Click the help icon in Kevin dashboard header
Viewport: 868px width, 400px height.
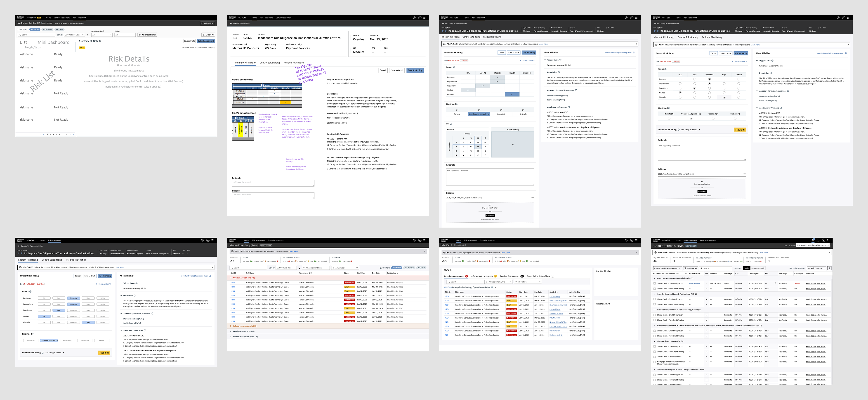(818, 240)
